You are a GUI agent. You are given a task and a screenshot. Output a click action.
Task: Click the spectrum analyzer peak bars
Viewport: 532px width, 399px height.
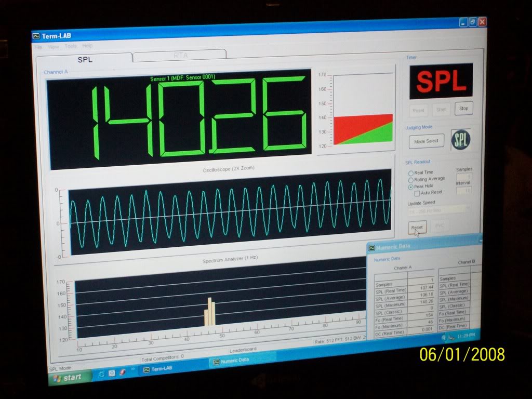(x=210, y=312)
